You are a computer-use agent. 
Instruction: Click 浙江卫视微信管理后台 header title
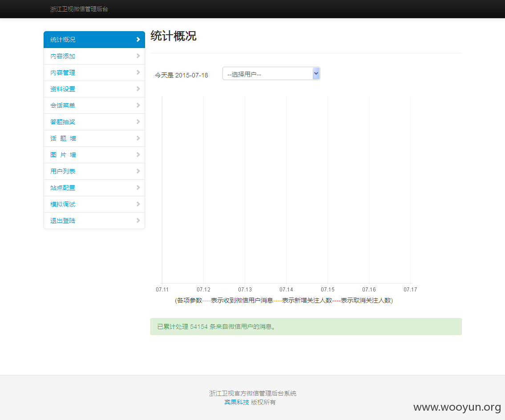[x=79, y=9]
